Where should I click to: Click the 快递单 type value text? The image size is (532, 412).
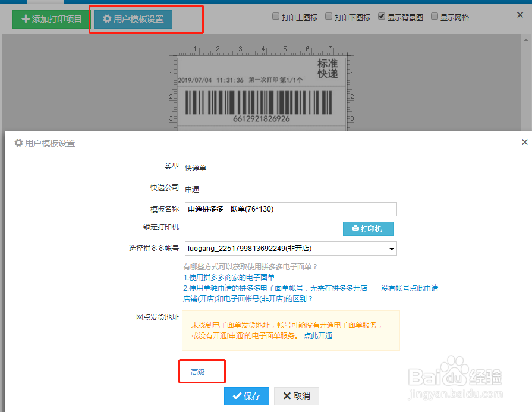tap(196, 168)
